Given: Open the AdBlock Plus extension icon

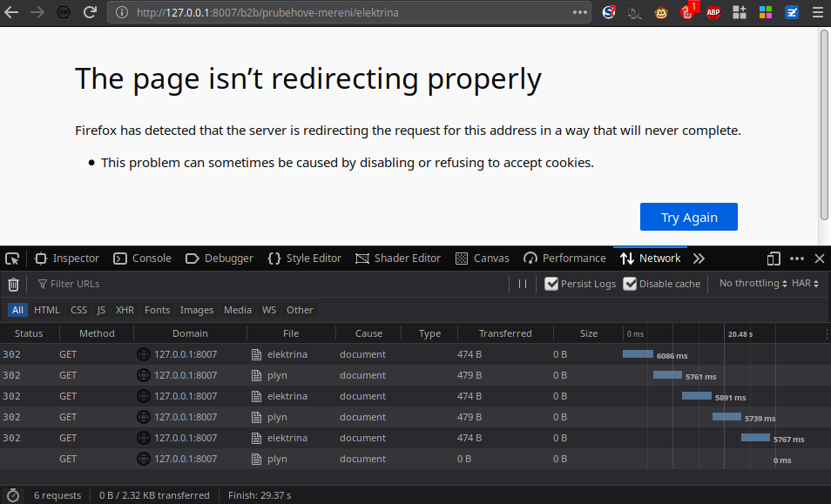Looking at the screenshot, I should pos(713,12).
